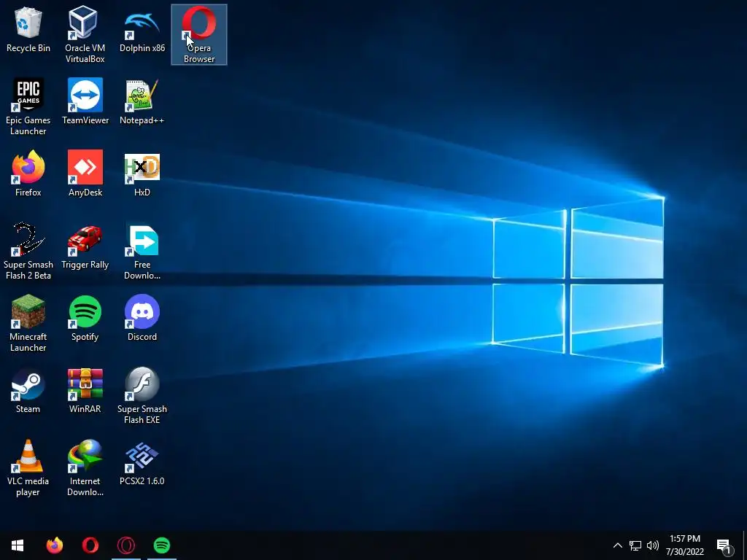Select Oracle VM VirtualBox shortcut
Image resolution: width=747 pixels, height=560 pixels.
pos(85,34)
